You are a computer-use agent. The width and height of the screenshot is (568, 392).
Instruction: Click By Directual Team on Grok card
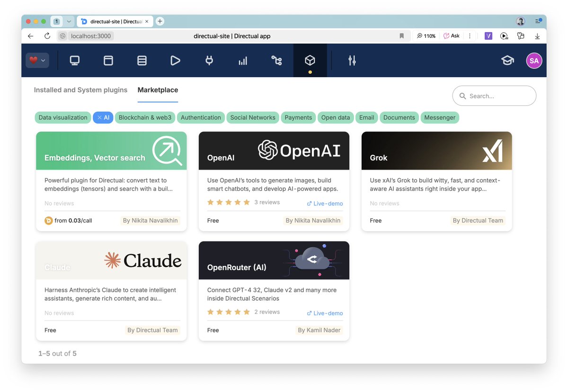point(478,220)
